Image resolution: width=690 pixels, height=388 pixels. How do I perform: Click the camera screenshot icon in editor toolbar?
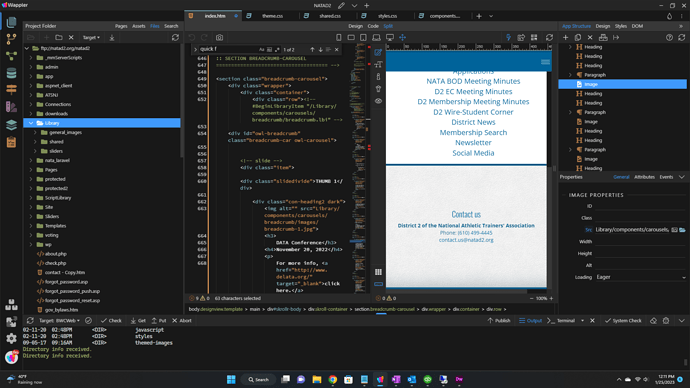220,37
